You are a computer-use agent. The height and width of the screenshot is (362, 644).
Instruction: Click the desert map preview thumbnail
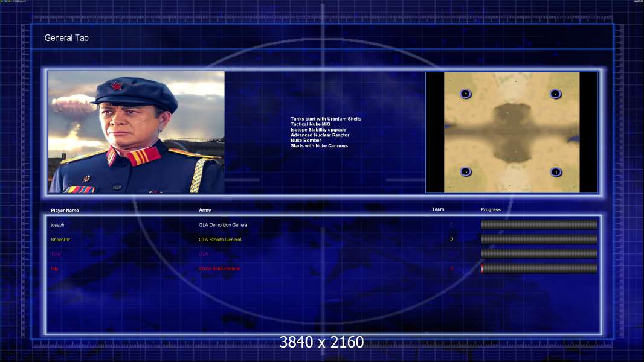(x=512, y=132)
